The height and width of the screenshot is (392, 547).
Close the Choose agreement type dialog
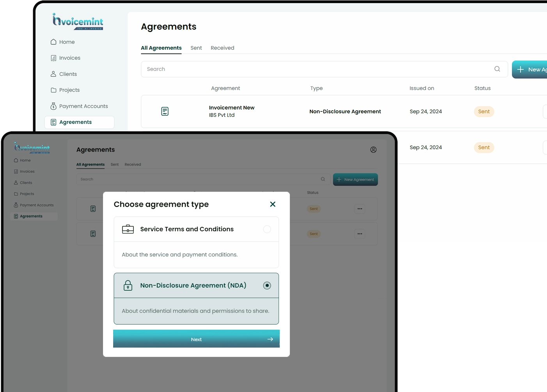pos(273,204)
